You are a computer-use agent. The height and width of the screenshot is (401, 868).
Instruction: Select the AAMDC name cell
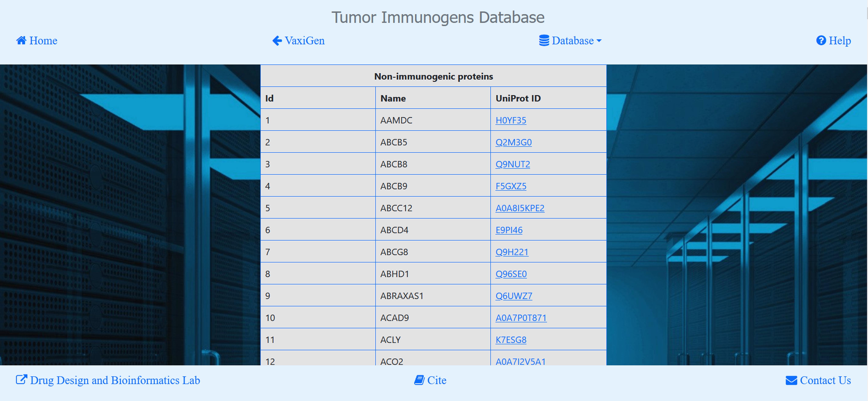(433, 120)
